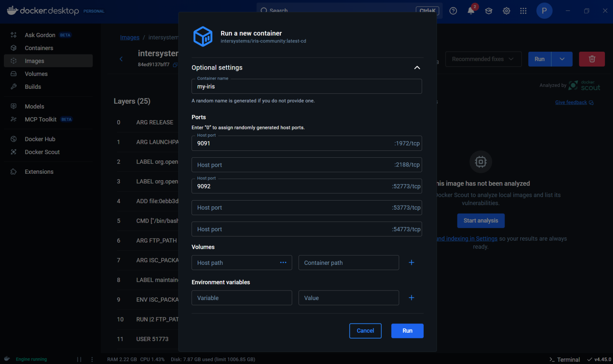Viewport: 613px width, 364px height.
Task: Open the settings gear icon
Action: pos(506,11)
